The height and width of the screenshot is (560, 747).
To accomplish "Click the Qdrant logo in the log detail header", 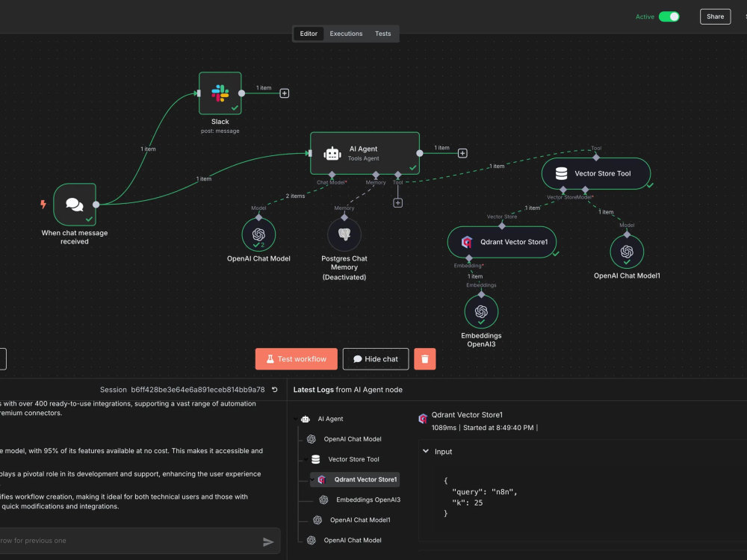I will point(423,419).
